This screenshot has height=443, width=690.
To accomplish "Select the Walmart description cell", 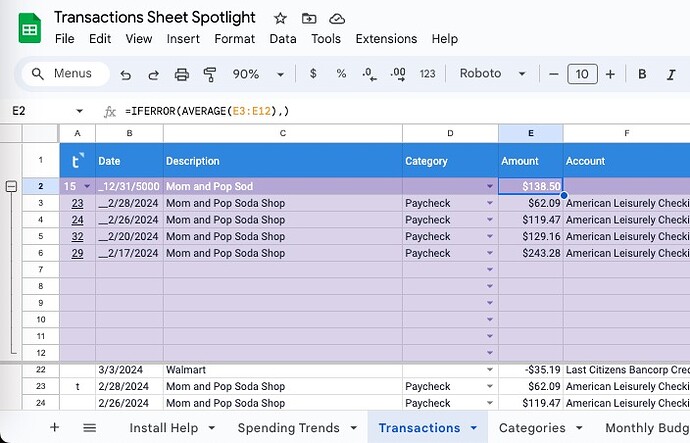I will pos(283,370).
